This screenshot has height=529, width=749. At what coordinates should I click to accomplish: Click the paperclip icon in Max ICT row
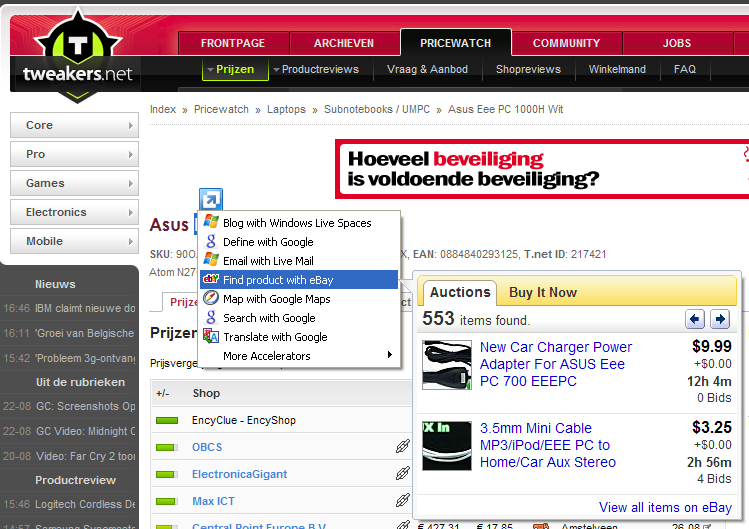pos(403,500)
